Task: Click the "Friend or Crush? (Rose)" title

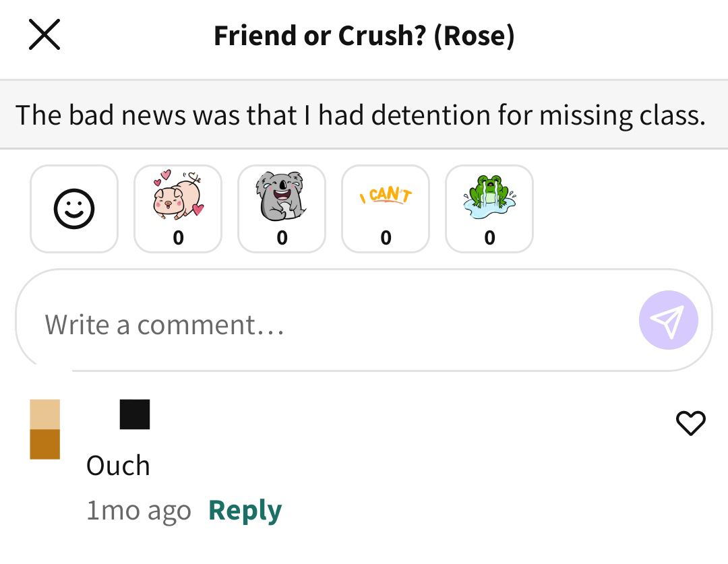Action: click(x=364, y=36)
